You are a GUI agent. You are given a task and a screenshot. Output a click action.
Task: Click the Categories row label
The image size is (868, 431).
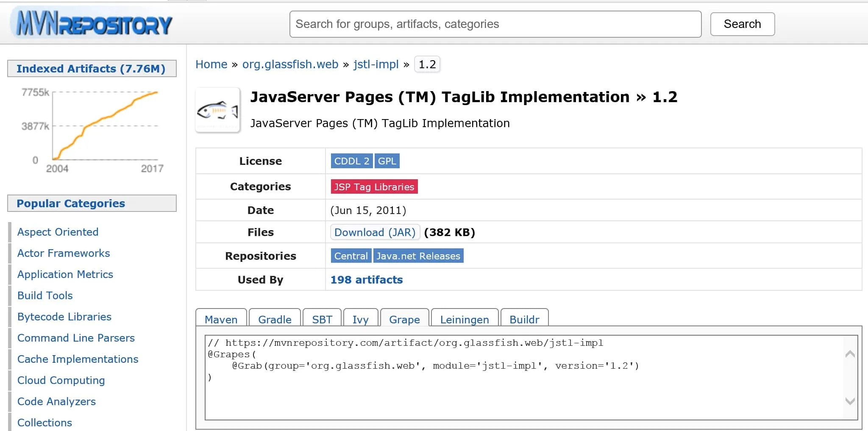(x=261, y=186)
